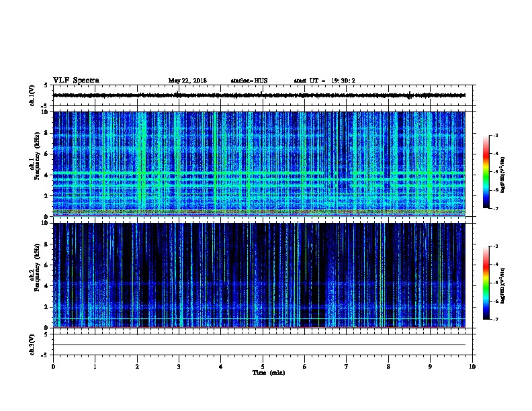This screenshot has width=532, height=411.
Task: Select the "May 22, 2018" date label
Action: point(187,81)
